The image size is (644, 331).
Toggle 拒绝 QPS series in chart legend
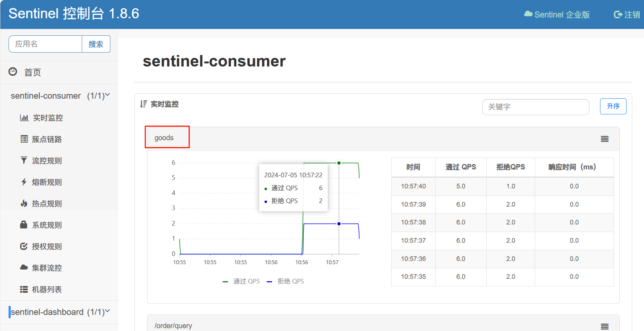click(285, 281)
